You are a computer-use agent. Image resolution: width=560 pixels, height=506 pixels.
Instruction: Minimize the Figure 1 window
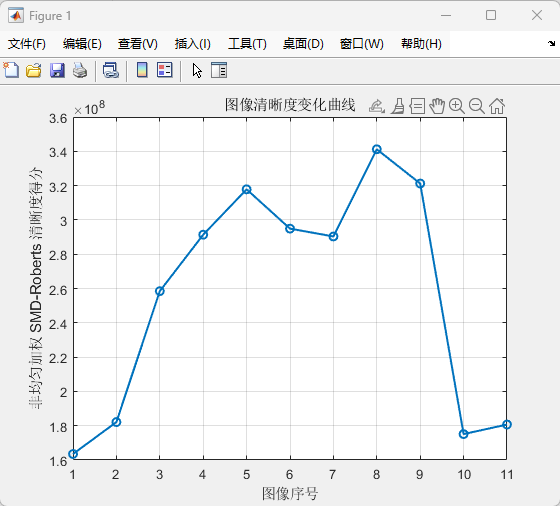pos(446,16)
